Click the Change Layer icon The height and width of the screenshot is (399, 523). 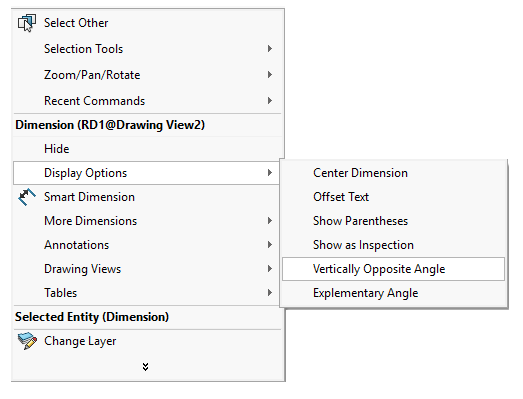[27, 341]
